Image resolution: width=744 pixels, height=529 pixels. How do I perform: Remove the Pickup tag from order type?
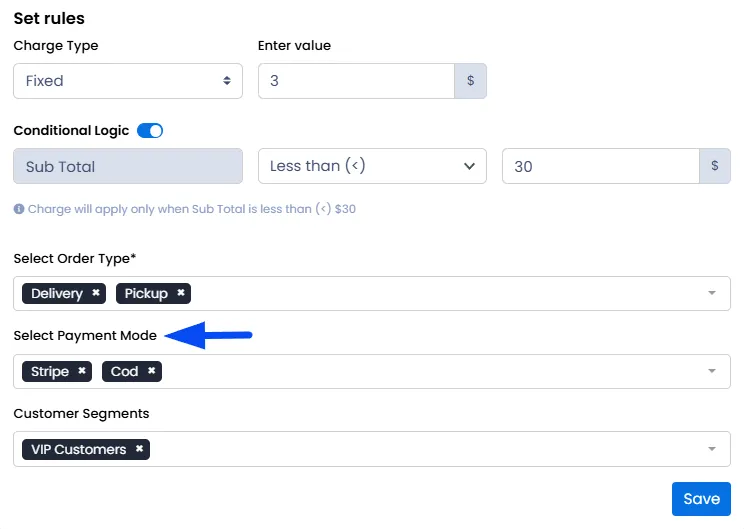pyautogui.click(x=181, y=293)
